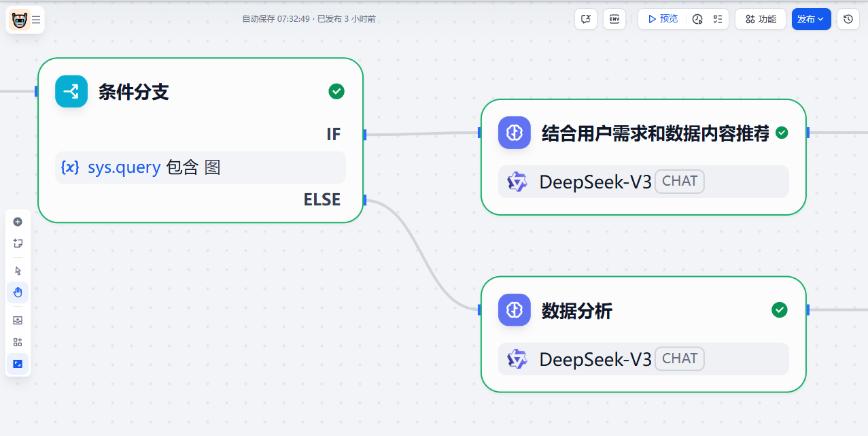The width and height of the screenshot is (868, 436).
Task: Click the add node plus icon
Action: (18, 222)
